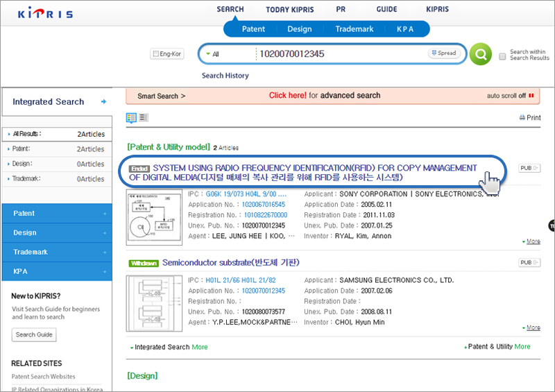Toggle the Eng-Kor checkbox
This screenshot has width=555, height=392.
click(155, 54)
